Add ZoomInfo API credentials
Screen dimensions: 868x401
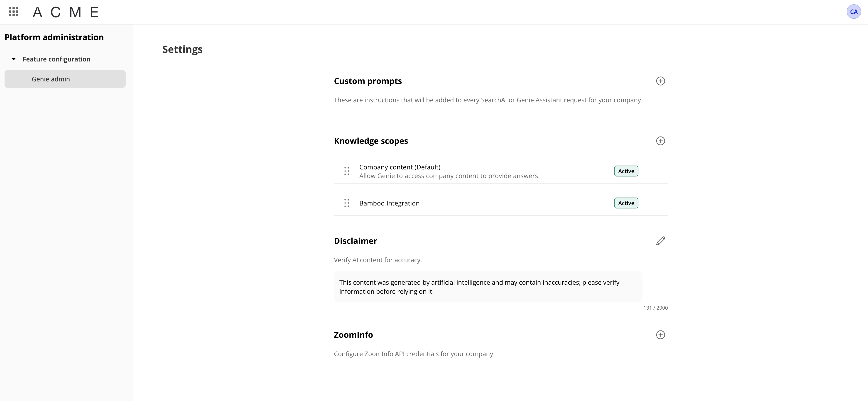click(660, 335)
